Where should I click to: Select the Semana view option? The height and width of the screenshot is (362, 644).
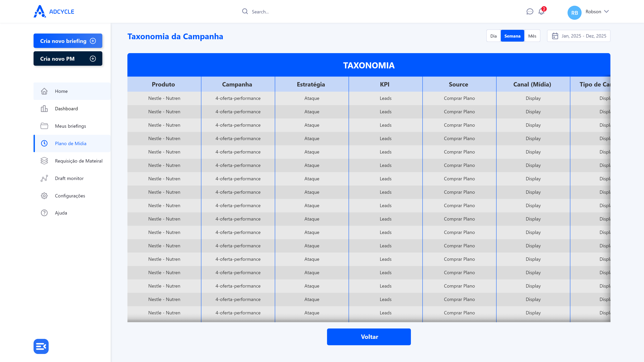point(512,36)
